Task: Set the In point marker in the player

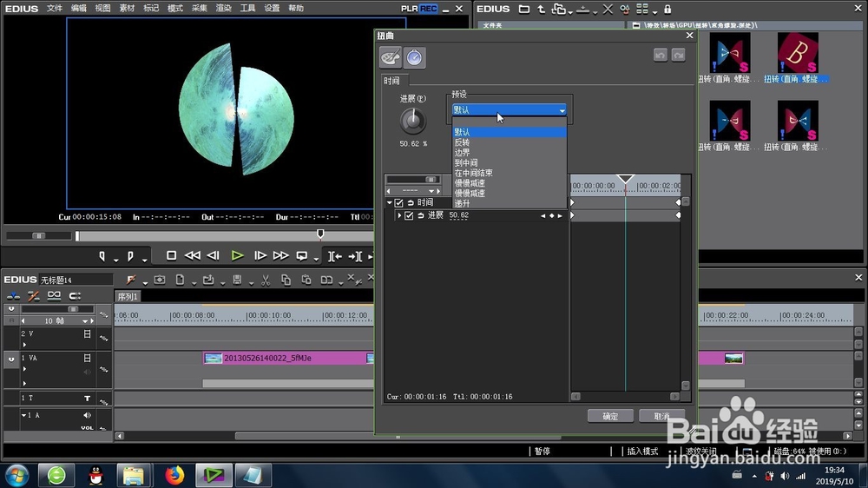Action: pyautogui.click(x=102, y=256)
